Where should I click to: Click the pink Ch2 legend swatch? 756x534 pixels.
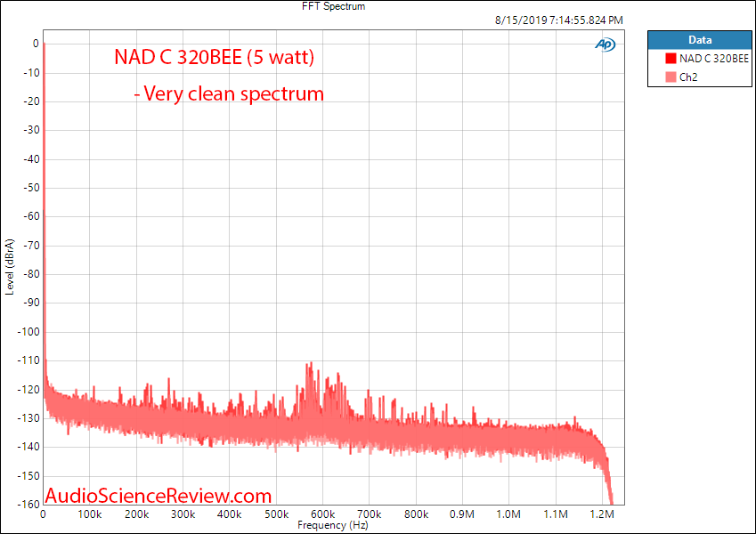pos(671,77)
